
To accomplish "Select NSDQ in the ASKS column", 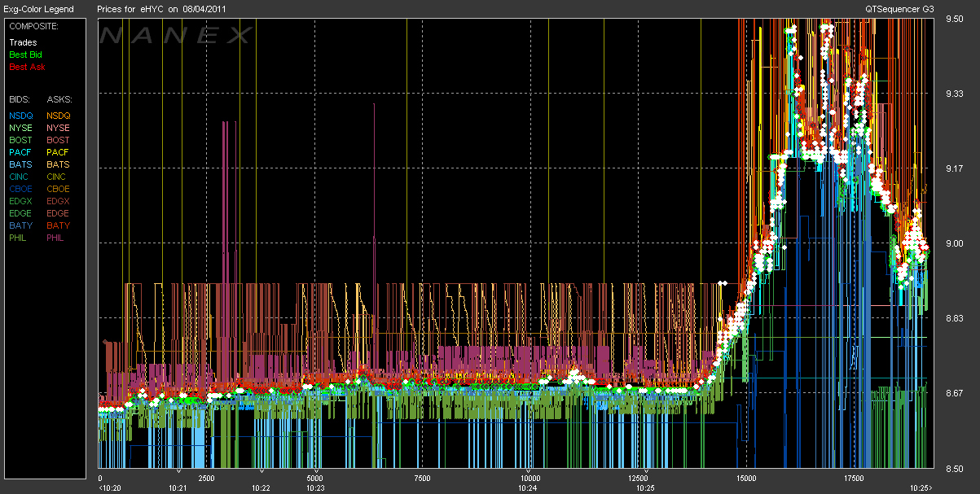I will [59, 116].
